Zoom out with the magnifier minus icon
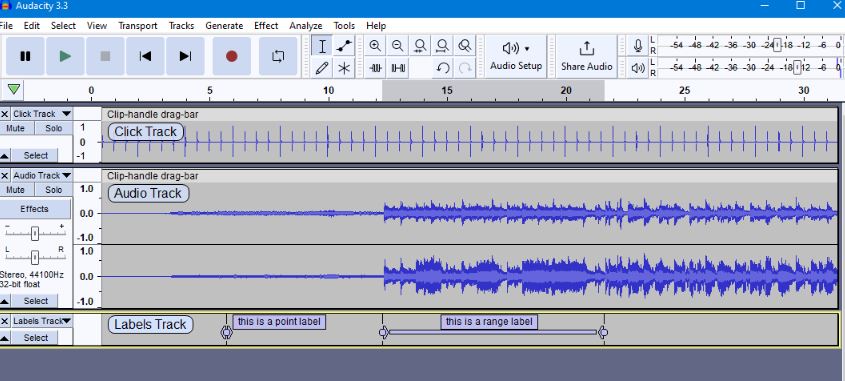Screen dimensions: 845x381 point(398,46)
